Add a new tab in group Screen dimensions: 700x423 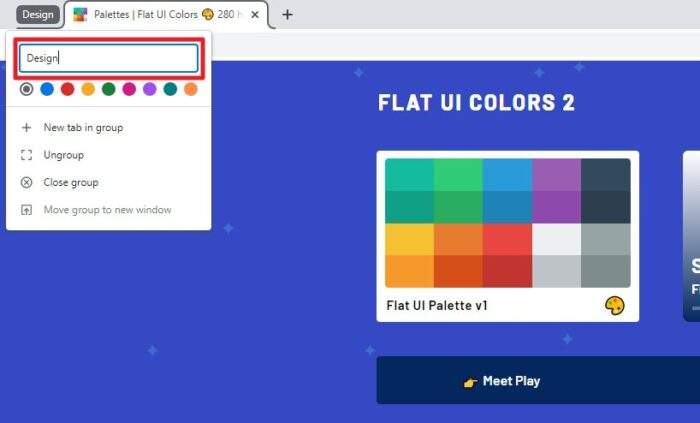click(x=108, y=128)
